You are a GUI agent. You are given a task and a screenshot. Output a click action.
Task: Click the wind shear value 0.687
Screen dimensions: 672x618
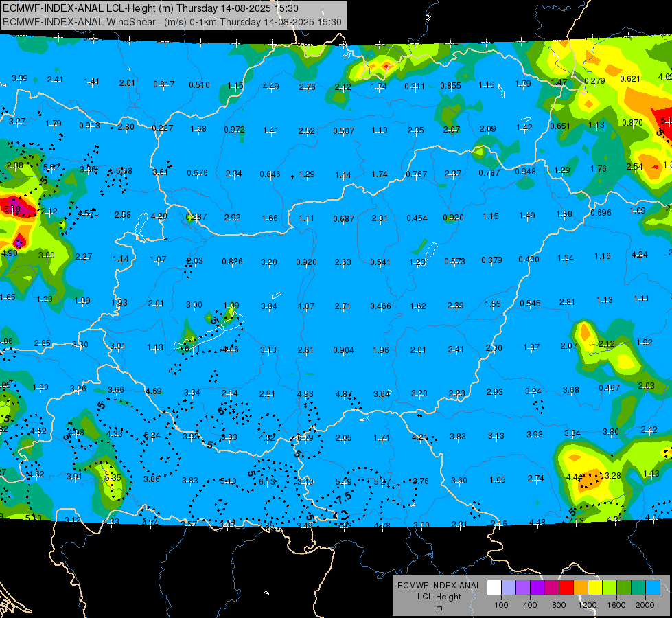coord(344,219)
